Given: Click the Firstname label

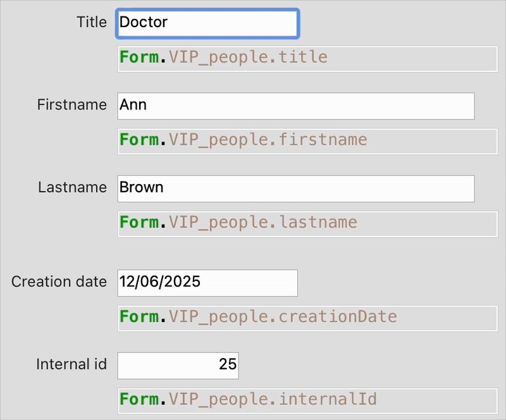Looking at the screenshot, I should (x=72, y=105).
